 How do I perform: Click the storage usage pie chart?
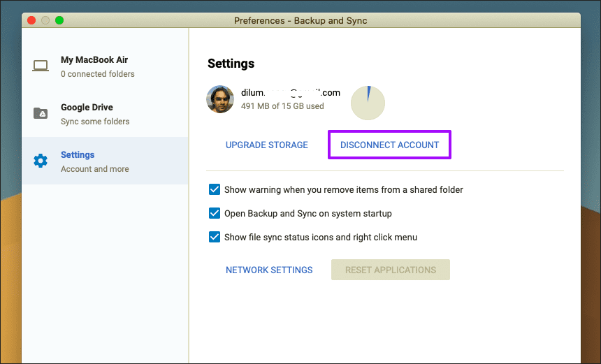(x=368, y=103)
